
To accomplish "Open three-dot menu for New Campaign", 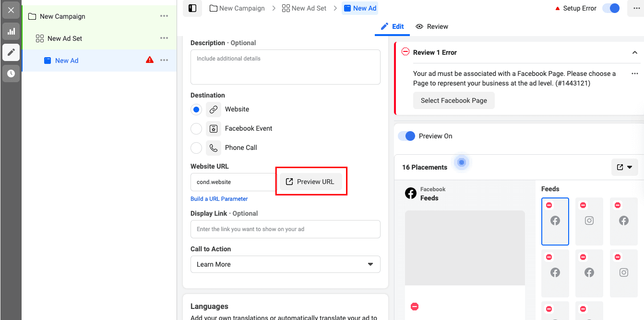I will point(164,16).
